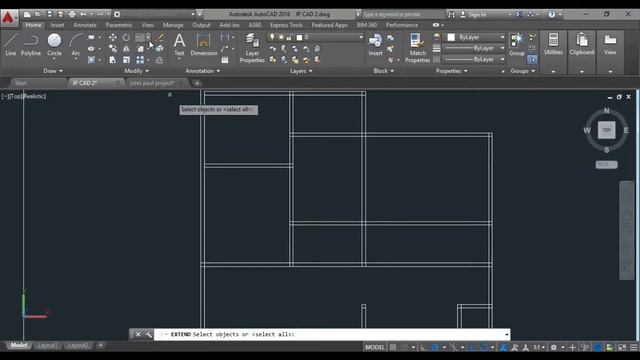Click the Mirror tool in Modify panel
Image resolution: width=640 pixels, height=360 pixels.
(x=126, y=49)
